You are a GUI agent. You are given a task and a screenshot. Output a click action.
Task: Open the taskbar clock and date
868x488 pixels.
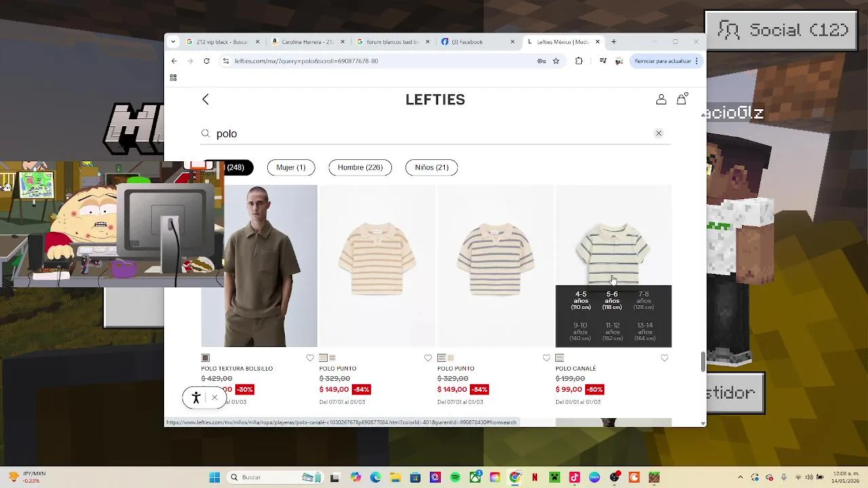click(x=844, y=477)
